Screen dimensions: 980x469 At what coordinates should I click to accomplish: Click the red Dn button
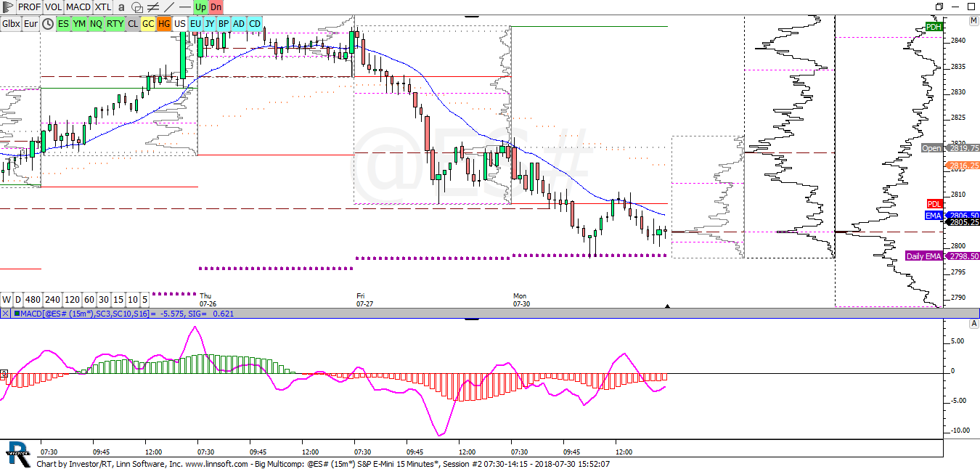216,7
